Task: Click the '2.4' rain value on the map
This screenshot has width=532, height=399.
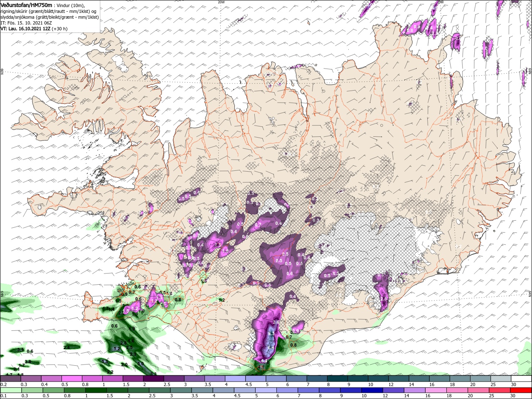Action: pyautogui.click(x=66, y=347)
